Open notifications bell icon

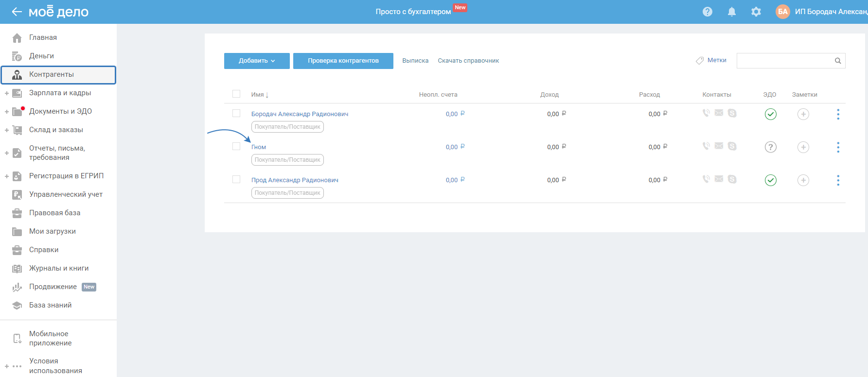(732, 12)
